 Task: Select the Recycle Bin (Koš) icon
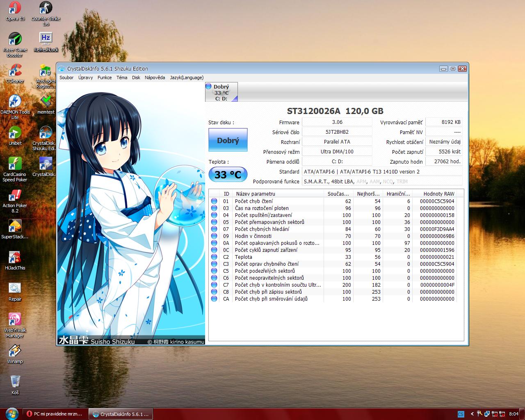tap(15, 383)
